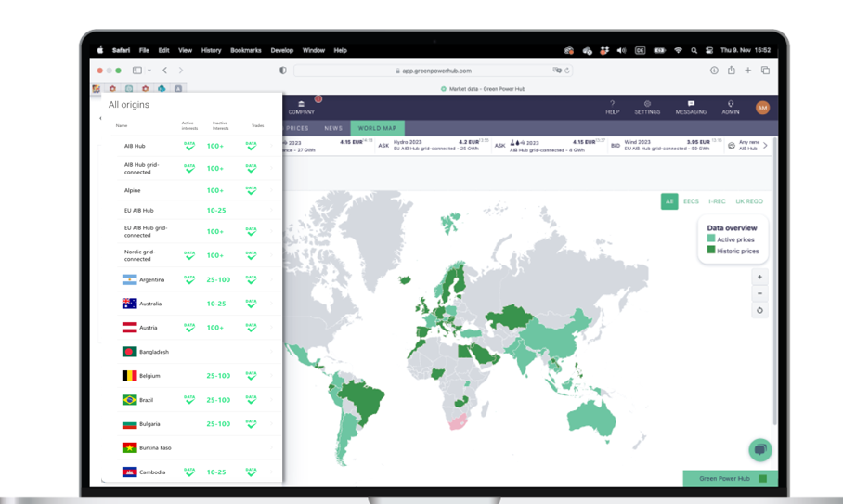Switch to the Prices tab
Screen dimensions: 843x504
coord(297,128)
